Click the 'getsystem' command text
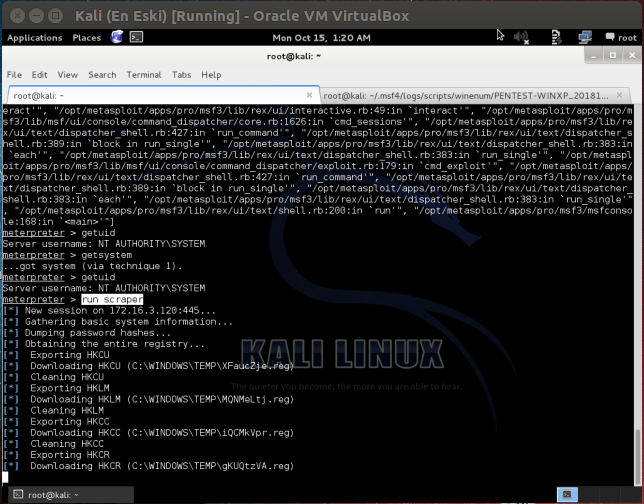The width and height of the screenshot is (644, 504). pyautogui.click(x=106, y=255)
